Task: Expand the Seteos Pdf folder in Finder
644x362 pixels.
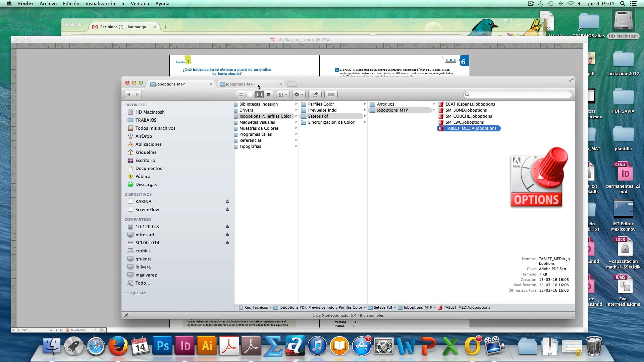Action: point(365,116)
